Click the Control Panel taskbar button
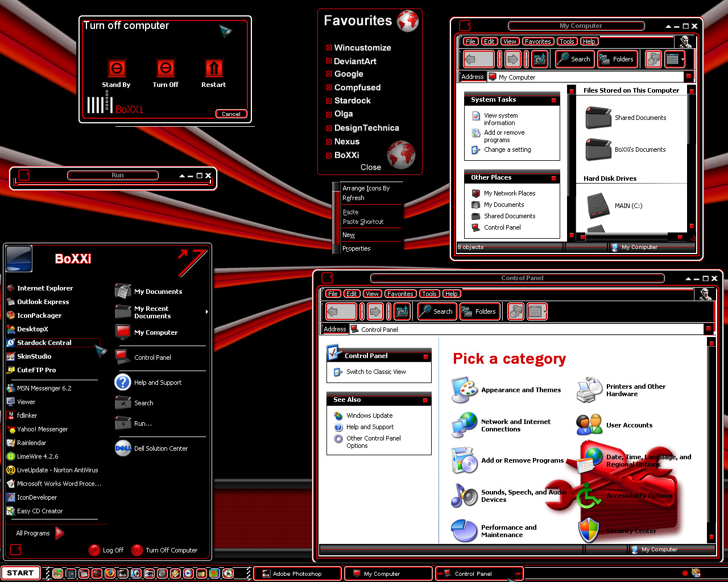This screenshot has height=582, width=728. [479, 574]
